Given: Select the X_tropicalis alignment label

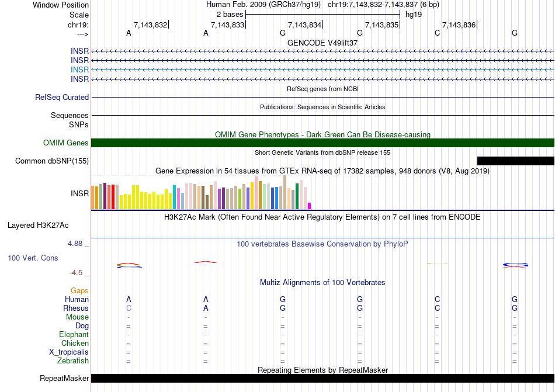Looking at the screenshot, I should point(69,352).
